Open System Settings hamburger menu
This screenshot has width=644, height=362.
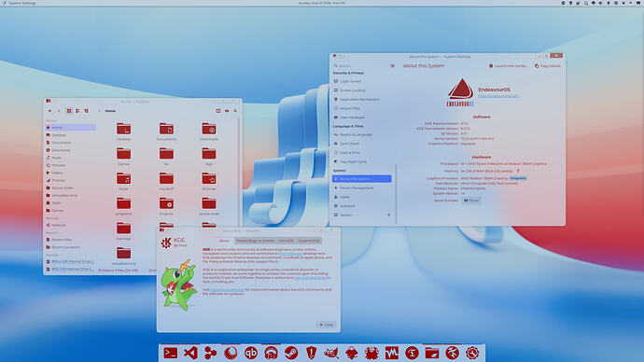[393, 65]
